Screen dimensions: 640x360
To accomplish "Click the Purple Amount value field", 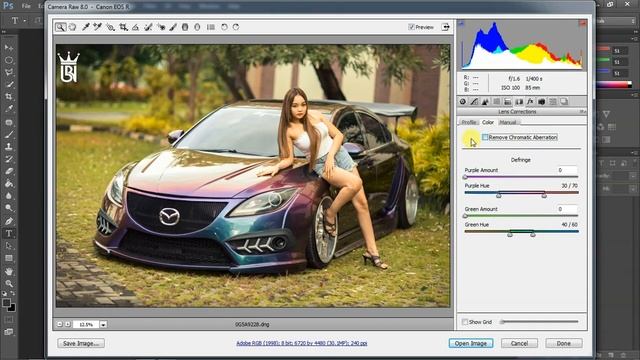I will 567,170.
